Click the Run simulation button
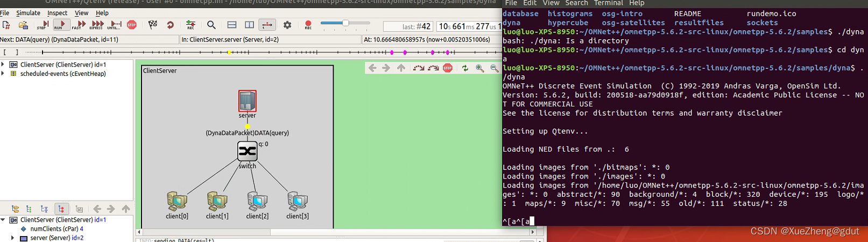868x242 pixels. (61, 25)
